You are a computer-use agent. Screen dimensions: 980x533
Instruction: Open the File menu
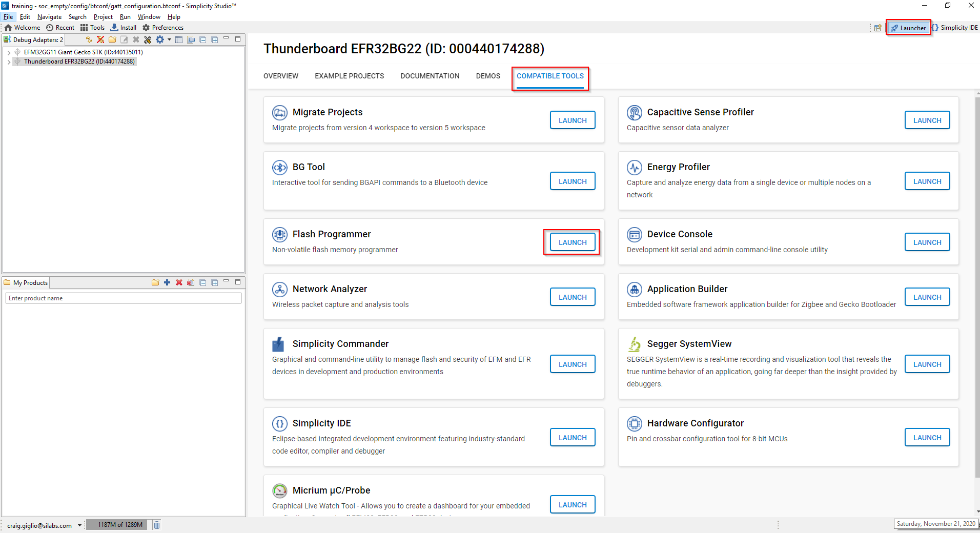click(x=8, y=17)
